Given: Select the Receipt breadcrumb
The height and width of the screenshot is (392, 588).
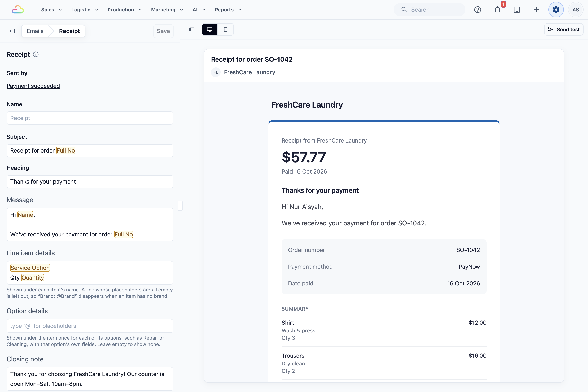Looking at the screenshot, I should (x=69, y=31).
